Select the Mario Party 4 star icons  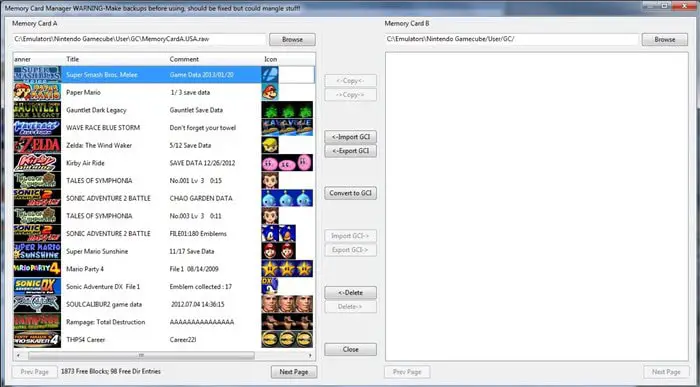coord(287,269)
